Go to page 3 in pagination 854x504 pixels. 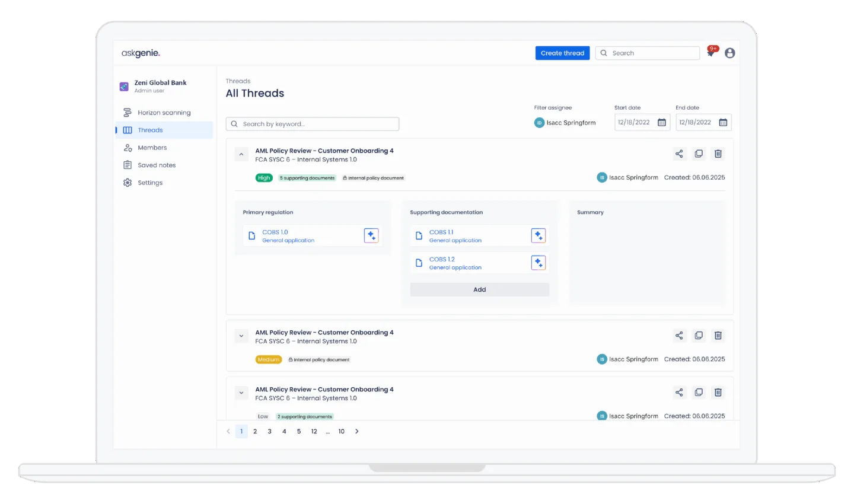point(269,432)
